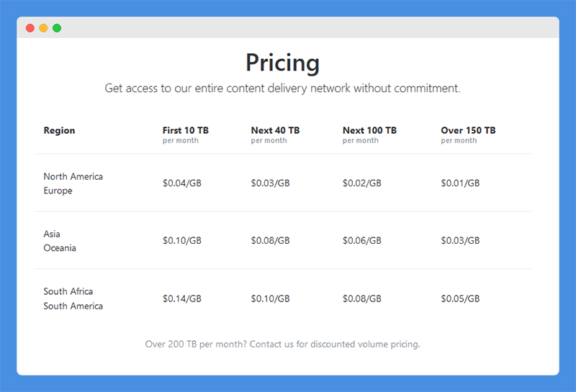Select the South America region label

73,306
